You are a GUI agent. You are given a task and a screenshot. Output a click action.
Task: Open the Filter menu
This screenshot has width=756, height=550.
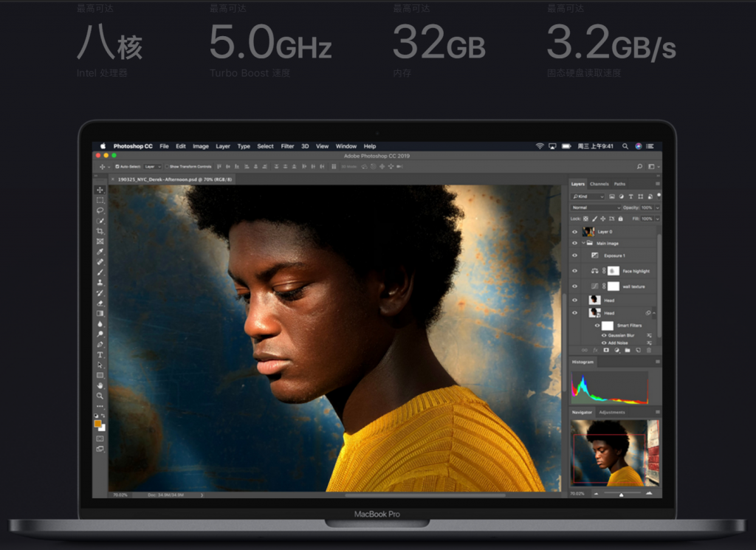287,146
